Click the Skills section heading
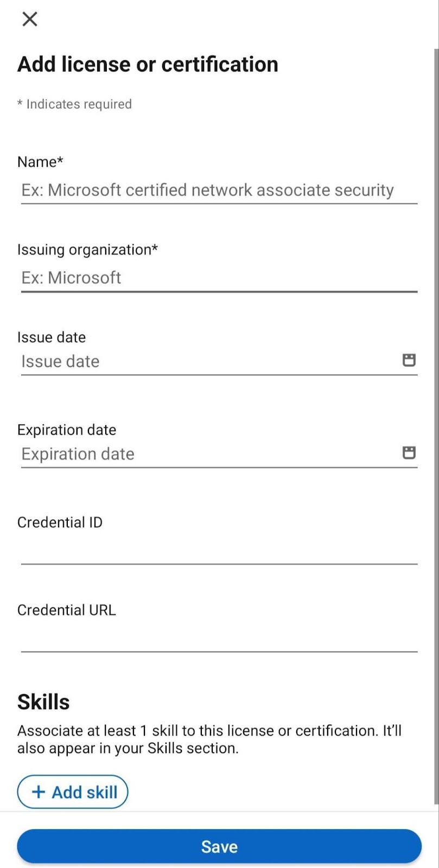The image size is (439, 868). [x=43, y=701]
